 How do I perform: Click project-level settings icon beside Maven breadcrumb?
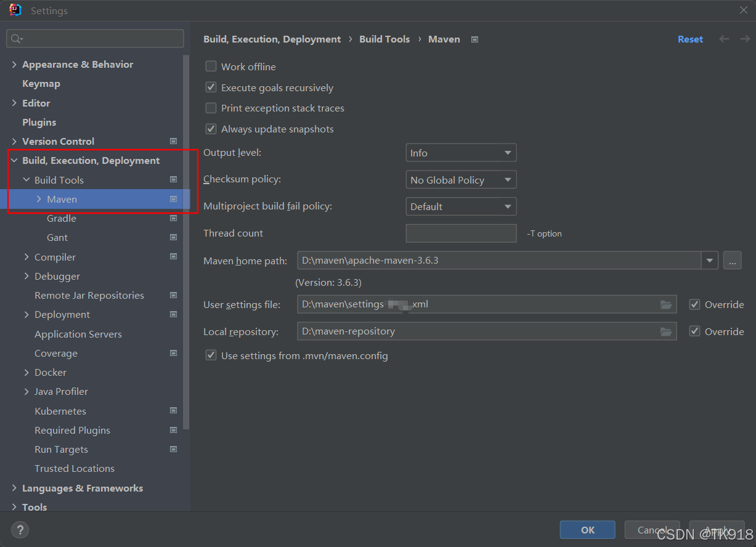(474, 39)
